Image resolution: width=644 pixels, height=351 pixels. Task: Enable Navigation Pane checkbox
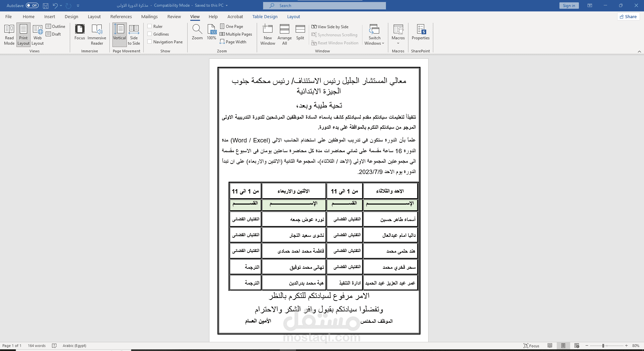pyautogui.click(x=150, y=42)
